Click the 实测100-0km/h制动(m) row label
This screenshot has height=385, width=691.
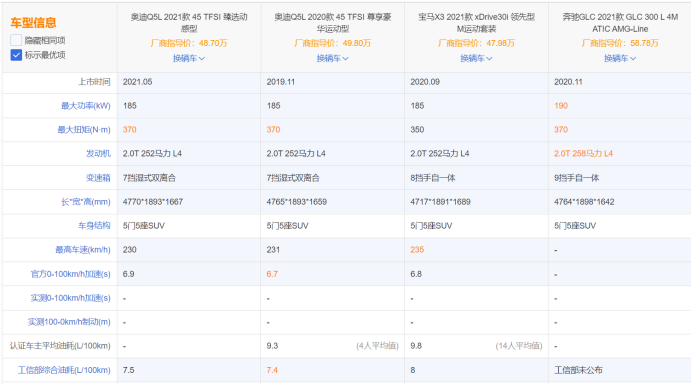point(69,322)
